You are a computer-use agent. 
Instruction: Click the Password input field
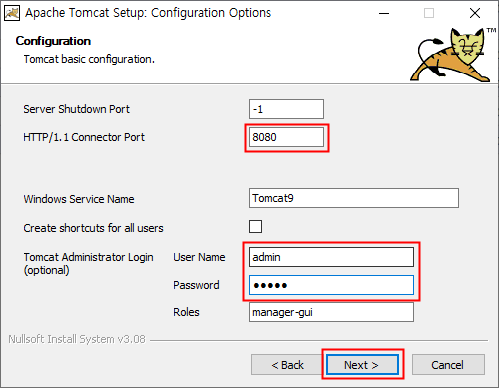(331, 285)
